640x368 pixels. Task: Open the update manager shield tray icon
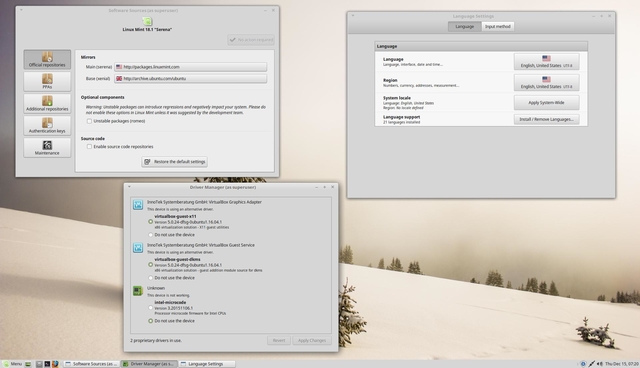pos(583,364)
